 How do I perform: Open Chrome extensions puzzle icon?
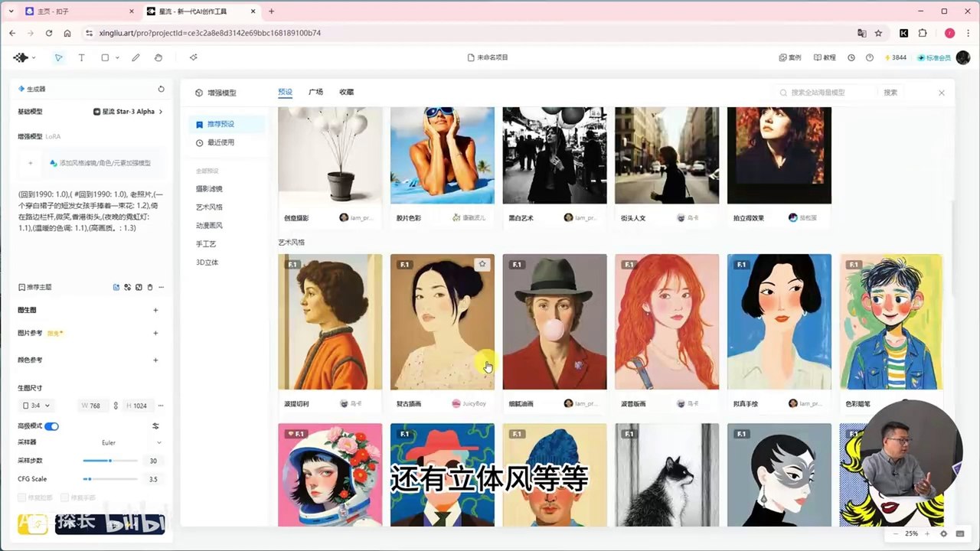tap(923, 34)
